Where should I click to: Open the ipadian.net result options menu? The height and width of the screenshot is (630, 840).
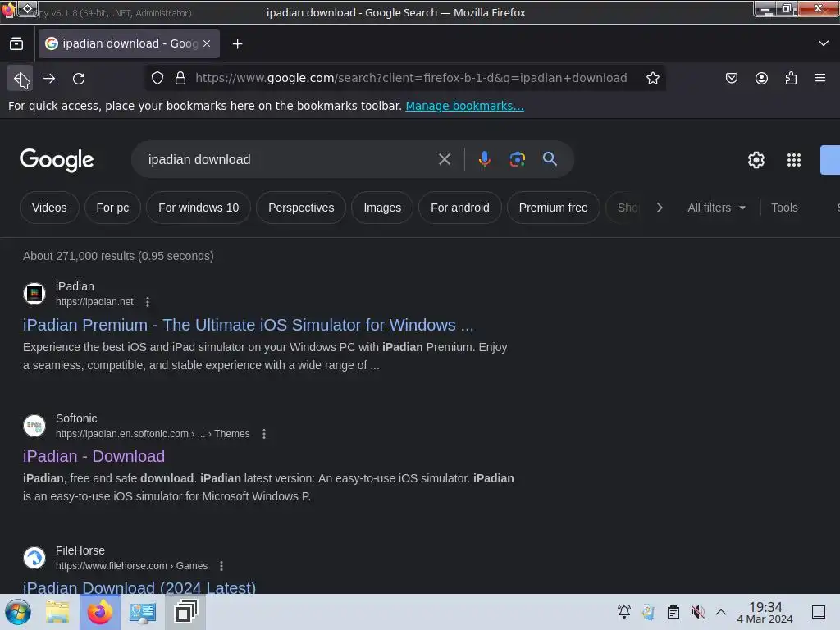click(x=148, y=302)
